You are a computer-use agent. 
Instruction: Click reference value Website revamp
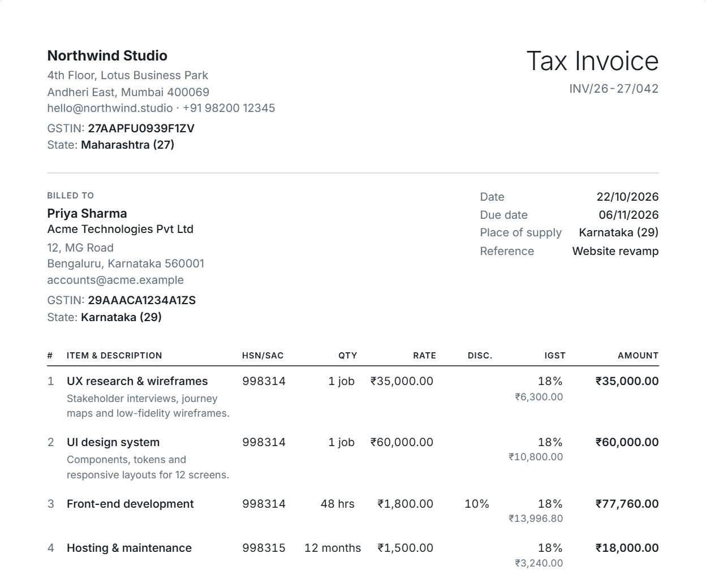(615, 251)
